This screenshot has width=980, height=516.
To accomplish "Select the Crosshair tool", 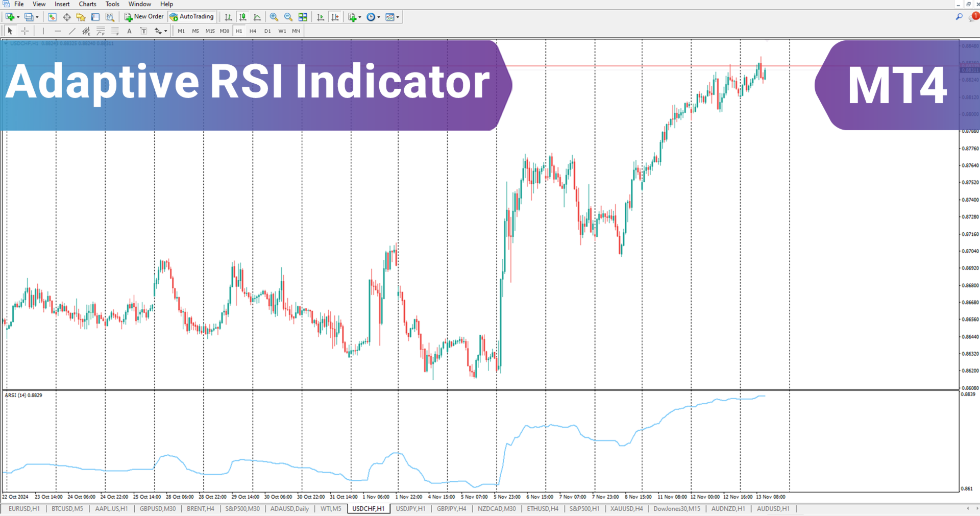I will pos(24,31).
